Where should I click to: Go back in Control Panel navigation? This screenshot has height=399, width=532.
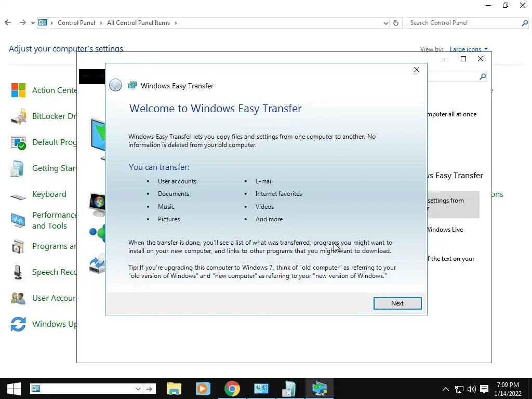pyautogui.click(x=8, y=22)
